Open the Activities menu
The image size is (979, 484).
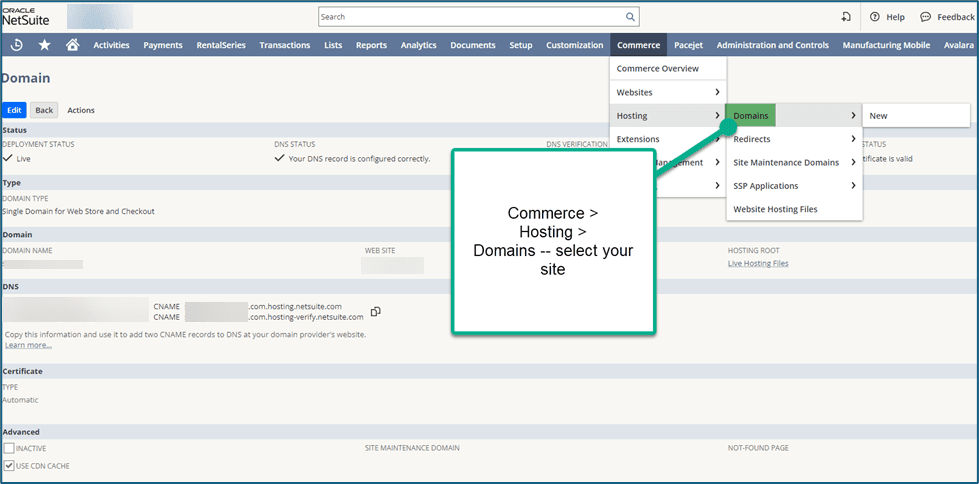click(111, 45)
